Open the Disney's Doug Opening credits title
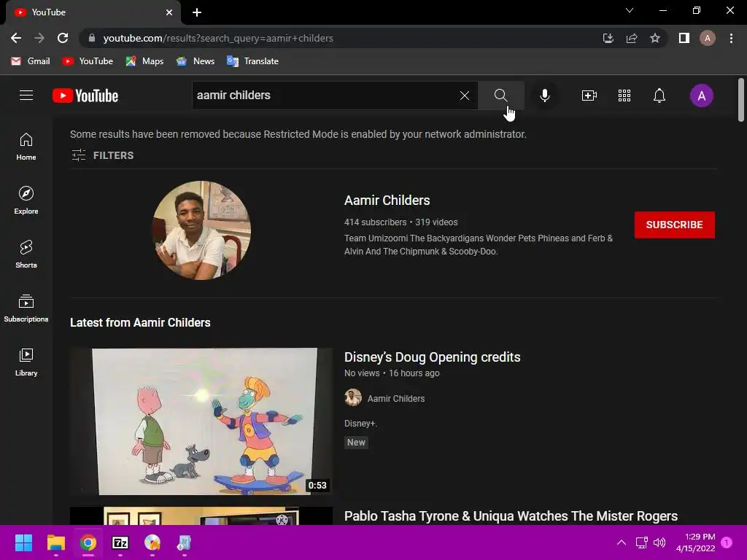 432,357
